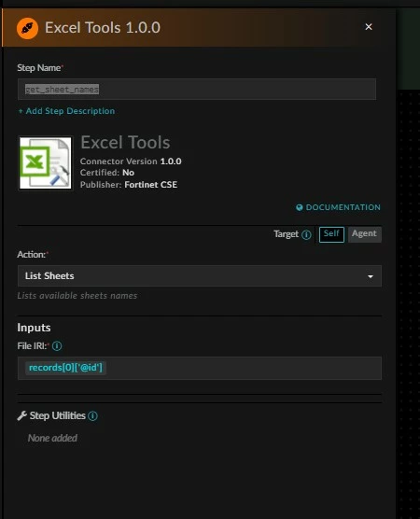
Task: Click the Step Utilities info icon
Action: click(x=93, y=416)
